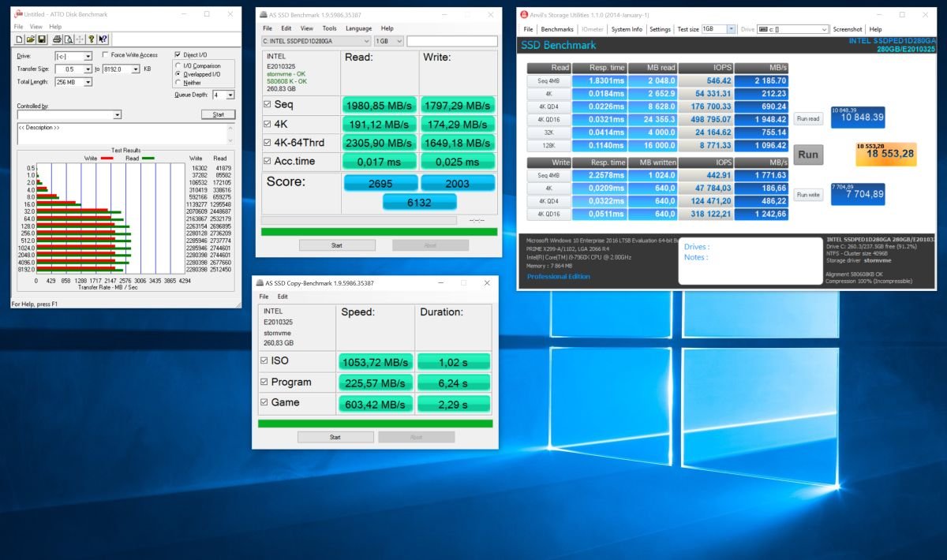Toggle the 4K checkbox in AS SSD Benchmark
This screenshot has height=560, width=947.
[x=268, y=124]
